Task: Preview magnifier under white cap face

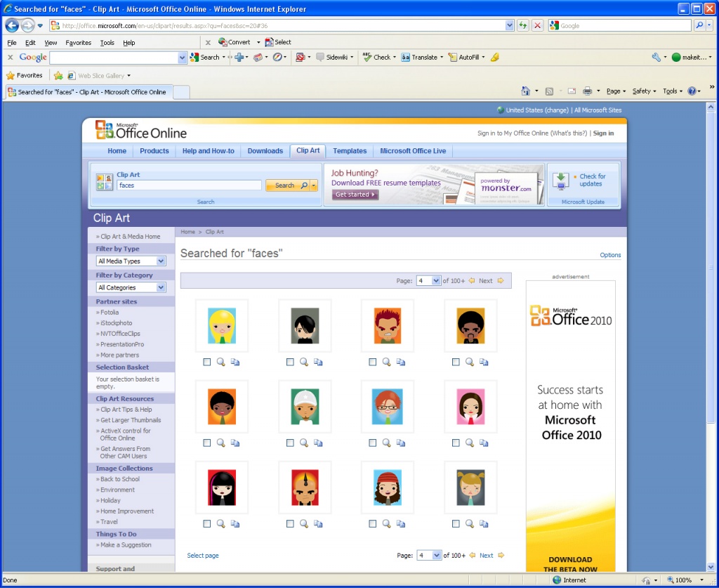Action: tap(304, 443)
